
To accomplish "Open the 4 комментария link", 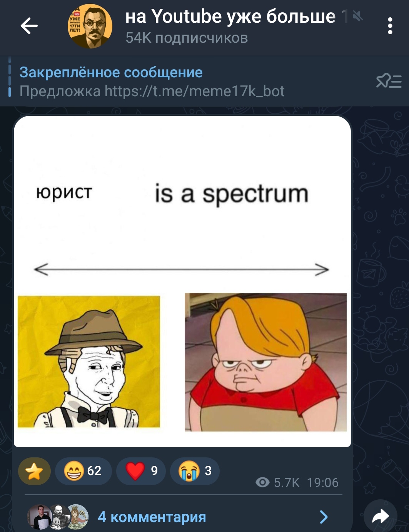I will (152, 517).
